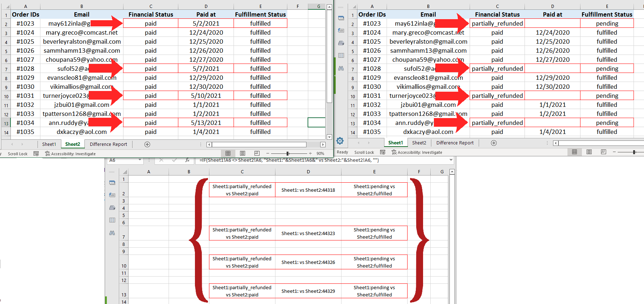Viewport: 644px width, 304px height.
Task: Switch to Sheet2 tab in the right workbook
Action: pos(419,143)
